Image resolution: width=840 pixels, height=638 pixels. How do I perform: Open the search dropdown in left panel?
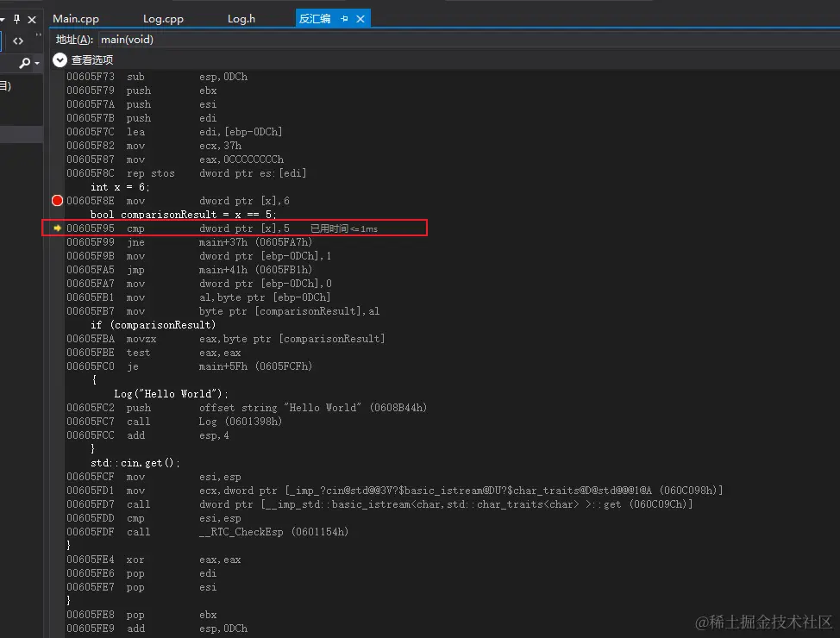pyautogui.click(x=37, y=63)
